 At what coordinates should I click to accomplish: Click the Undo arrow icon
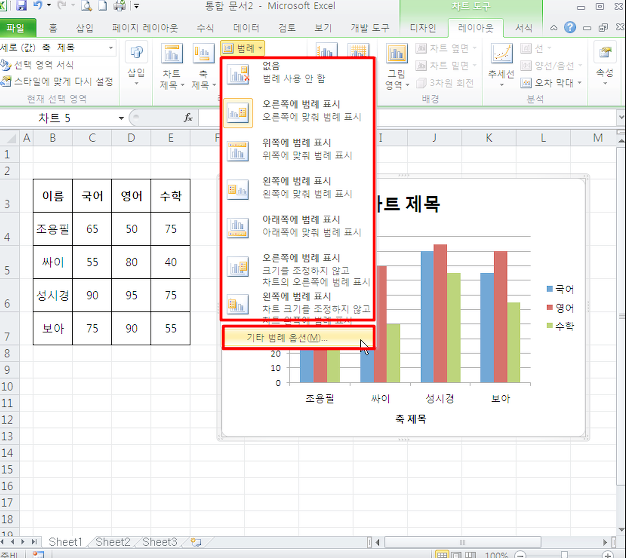click(x=38, y=6)
